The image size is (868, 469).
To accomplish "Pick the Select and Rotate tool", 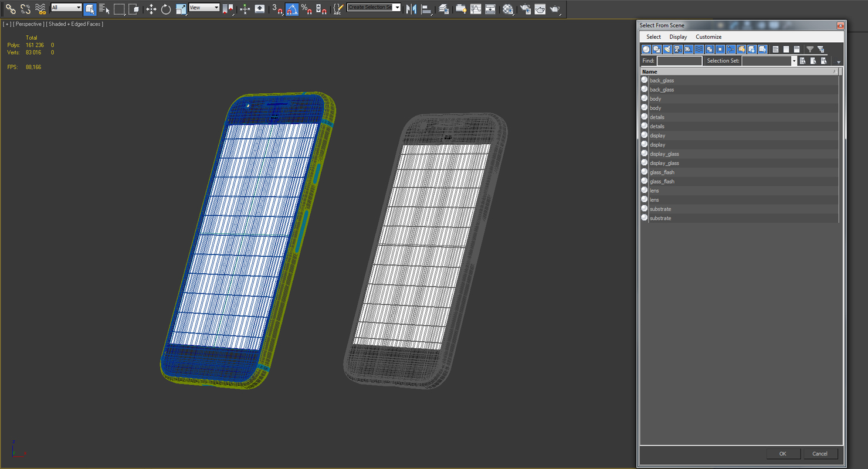I will (x=166, y=9).
